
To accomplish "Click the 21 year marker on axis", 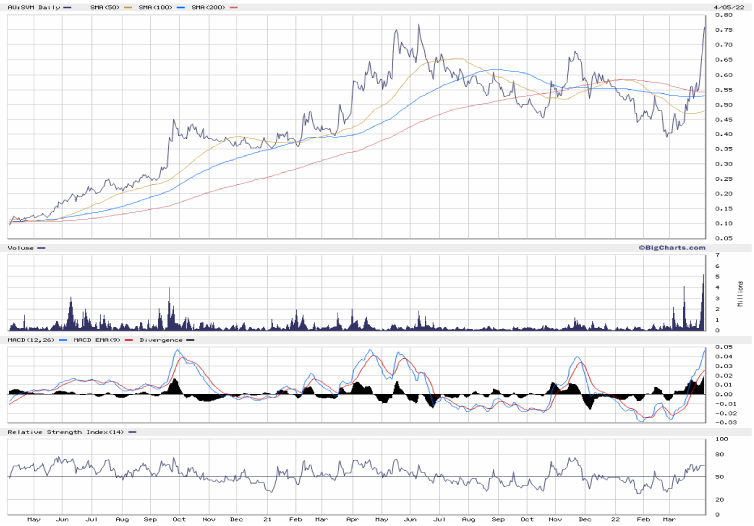I will coord(267,520).
